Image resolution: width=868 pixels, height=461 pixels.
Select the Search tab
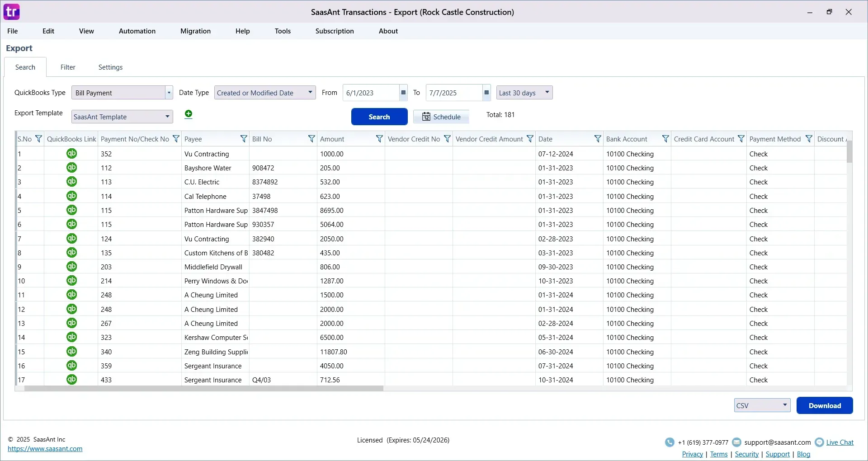tap(25, 67)
